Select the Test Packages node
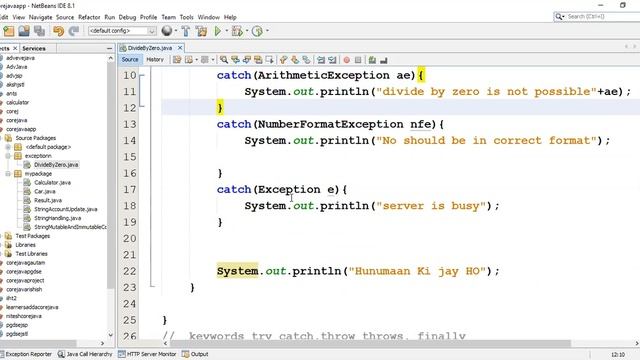This screenshot has height=360, width=640. (32, 236)
